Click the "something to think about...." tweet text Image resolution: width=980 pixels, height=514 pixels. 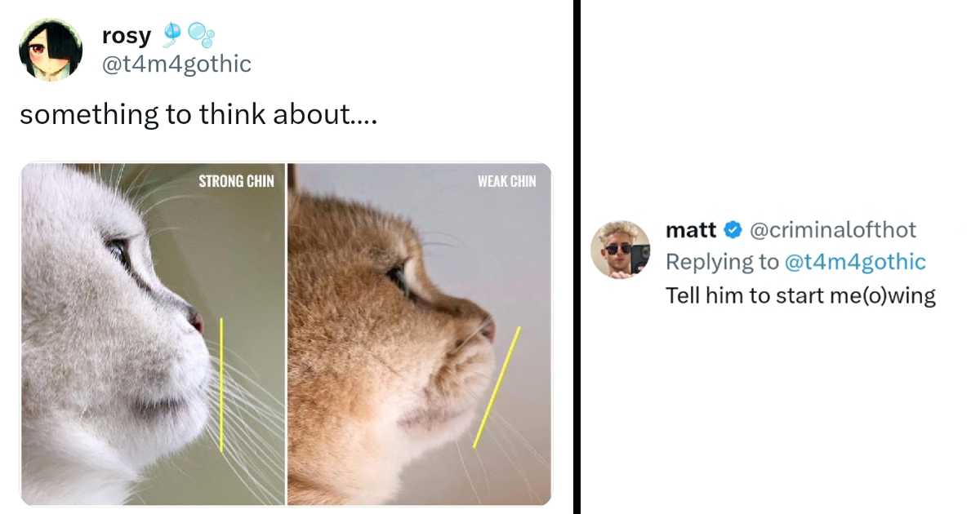click(198, 114)
